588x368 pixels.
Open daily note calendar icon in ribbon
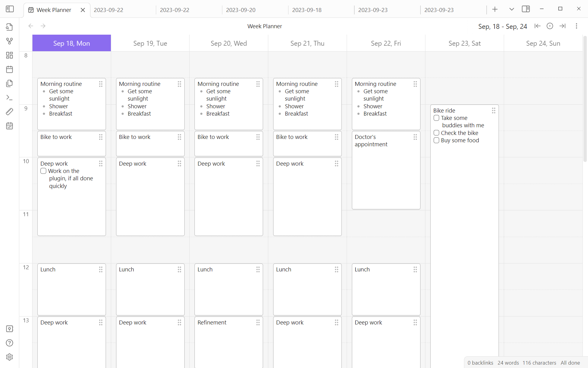pos(9,69)
